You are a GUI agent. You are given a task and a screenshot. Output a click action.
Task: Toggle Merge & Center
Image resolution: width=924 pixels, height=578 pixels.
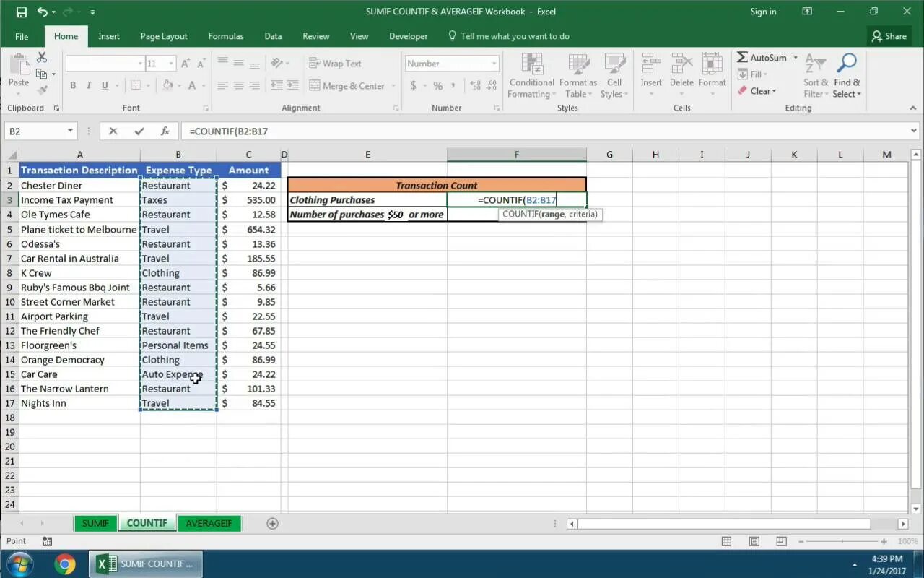click(x=346, y=85)
